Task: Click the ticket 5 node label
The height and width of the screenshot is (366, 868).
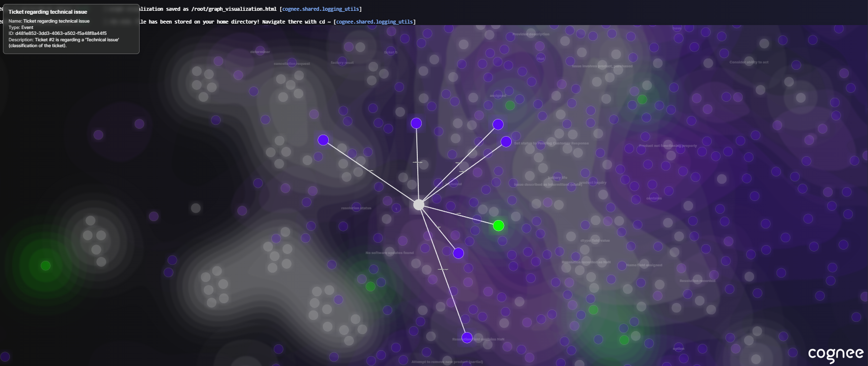Action: [391, 52]
